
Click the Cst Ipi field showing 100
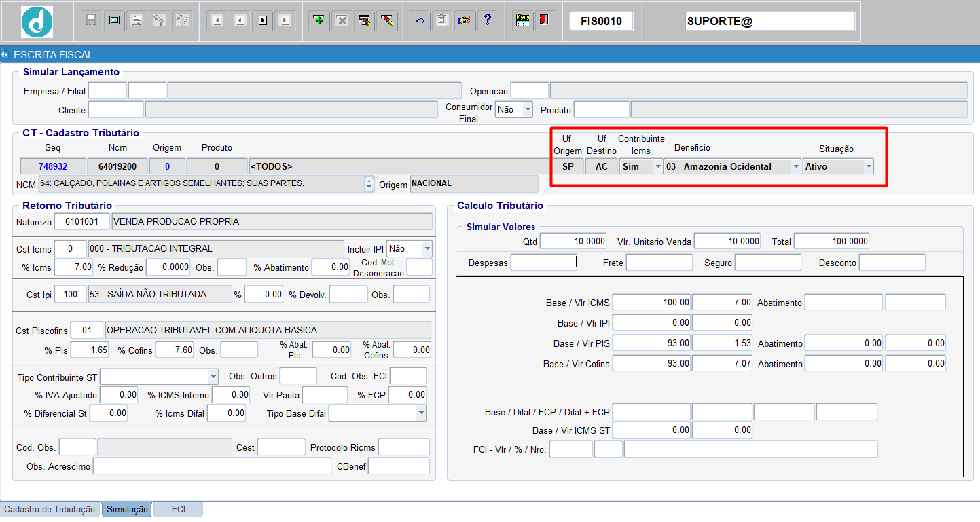[70, 295]
